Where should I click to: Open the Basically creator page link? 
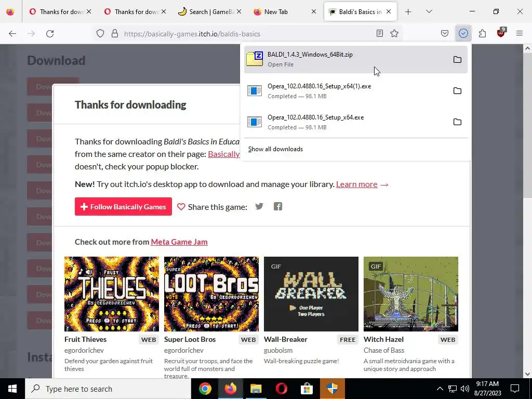coord(224,154)
